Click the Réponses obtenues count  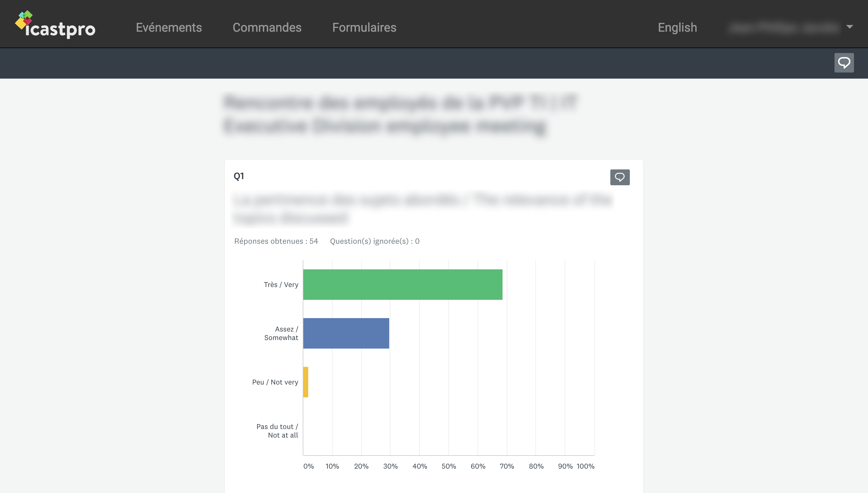click(x=276, y=241)
